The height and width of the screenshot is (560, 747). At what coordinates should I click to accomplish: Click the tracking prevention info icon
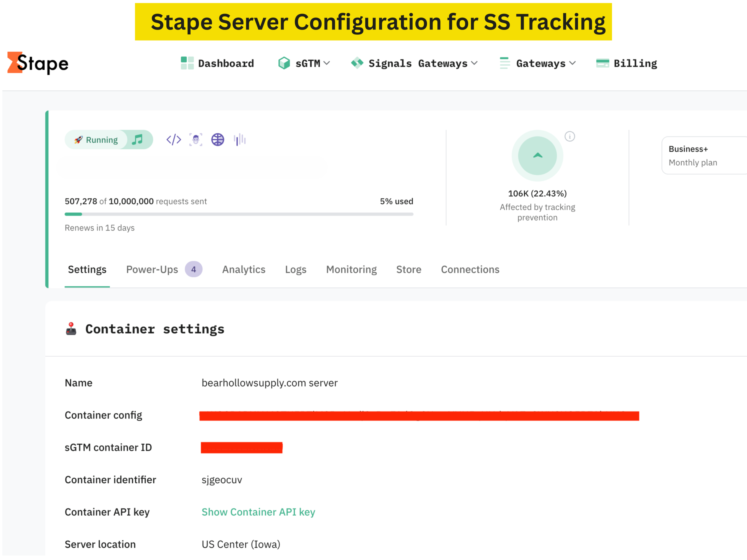point(570,136)
